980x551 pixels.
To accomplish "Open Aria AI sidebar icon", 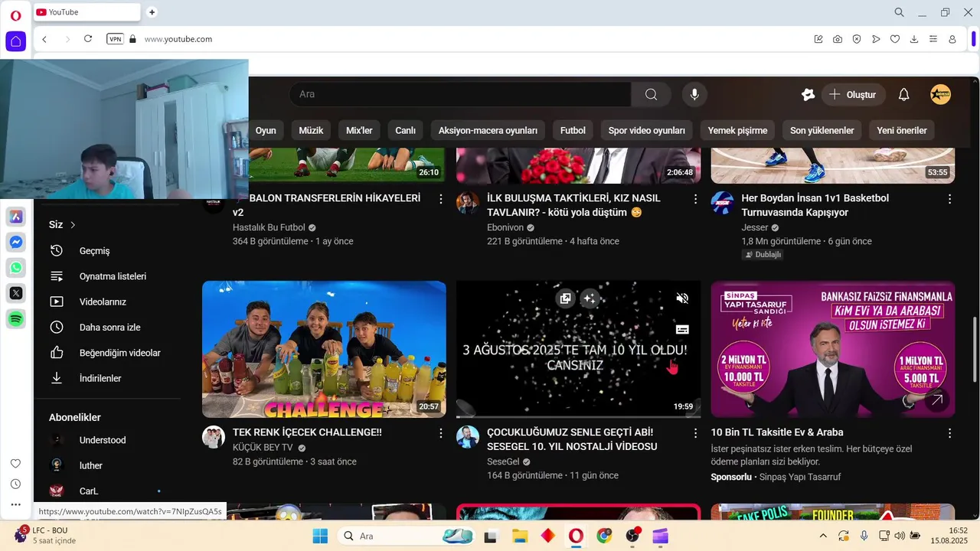I will pos(15,217).
